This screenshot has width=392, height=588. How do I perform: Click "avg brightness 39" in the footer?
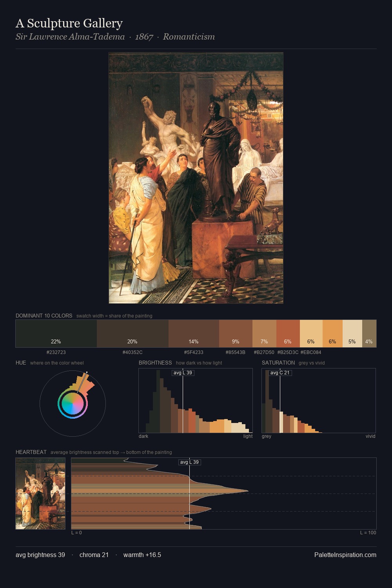pyautogui.click(x=40, y=555)
